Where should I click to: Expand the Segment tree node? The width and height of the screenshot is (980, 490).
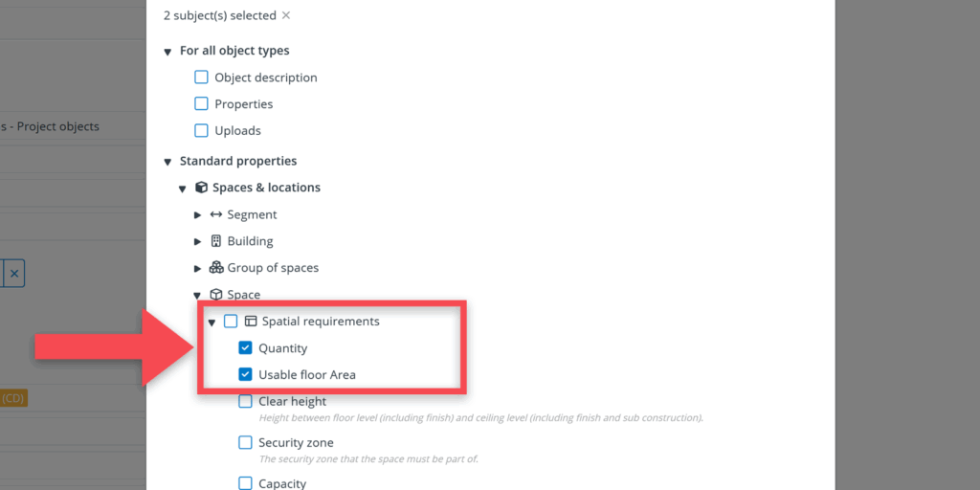click(x=198, y=214)
